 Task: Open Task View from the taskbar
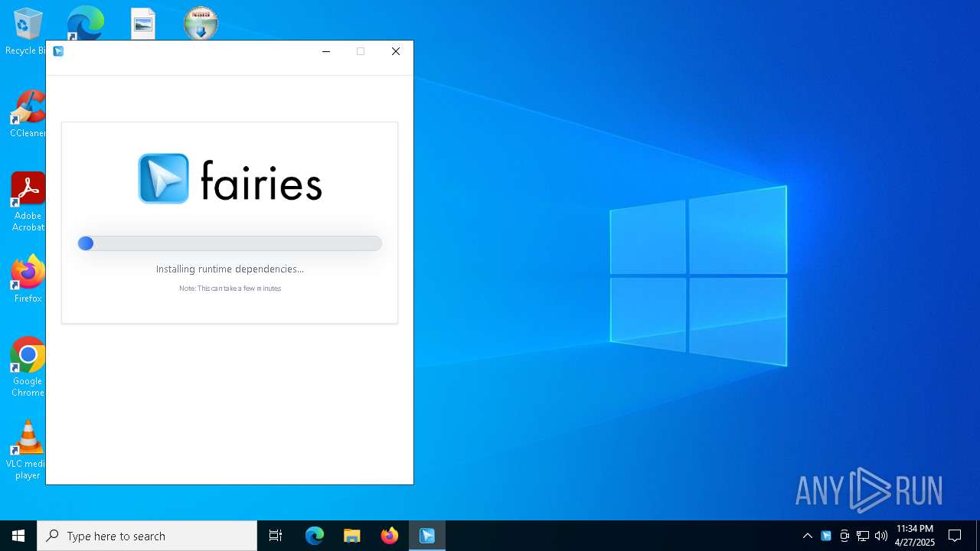point(276,536)
